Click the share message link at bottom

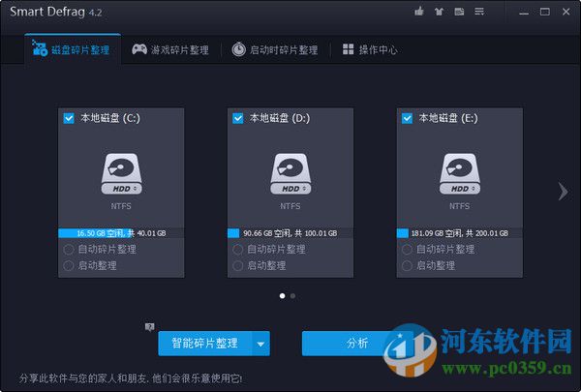coord(131,378)
